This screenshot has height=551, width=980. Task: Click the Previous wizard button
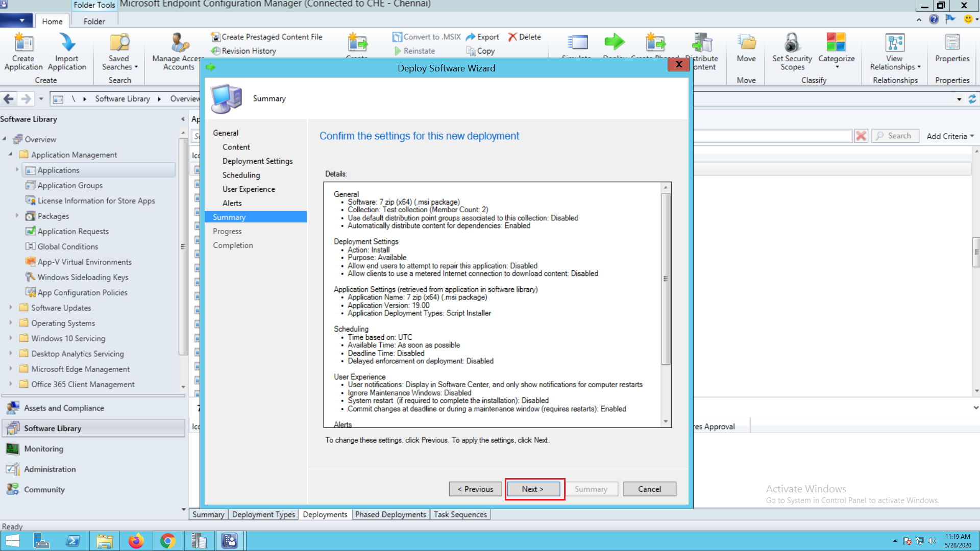(475, 489)
